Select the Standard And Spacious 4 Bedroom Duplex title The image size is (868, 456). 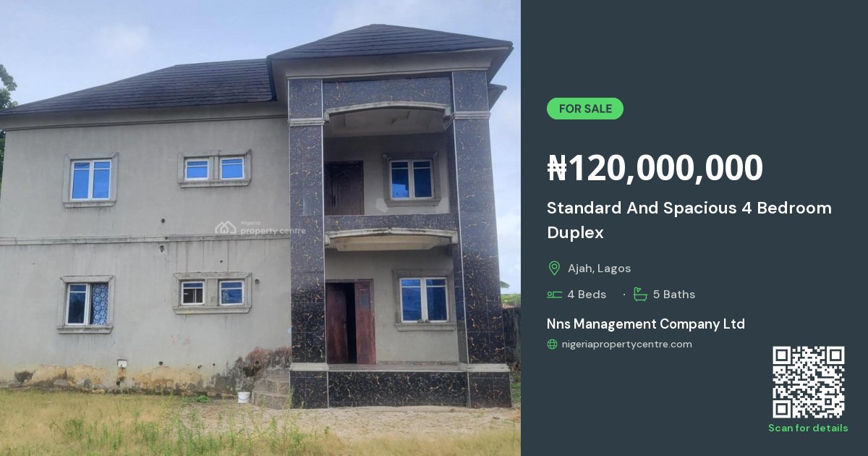[689, 220]
